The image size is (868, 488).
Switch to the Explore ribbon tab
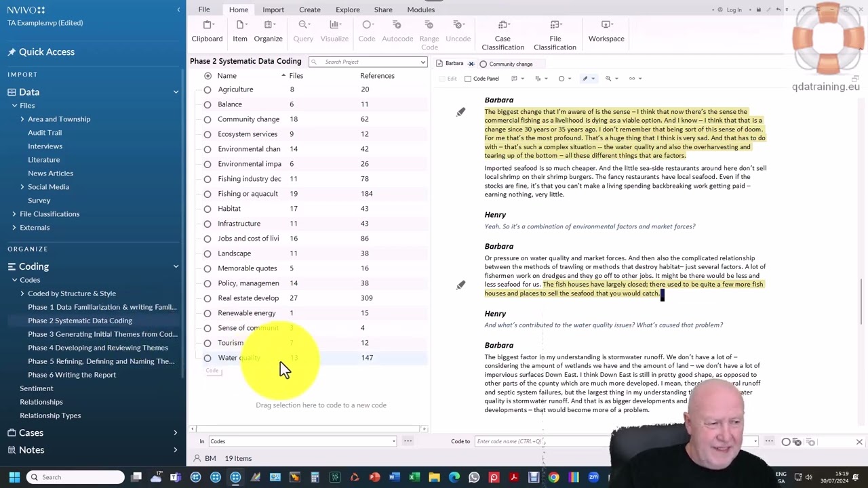[x=348, y=9]
